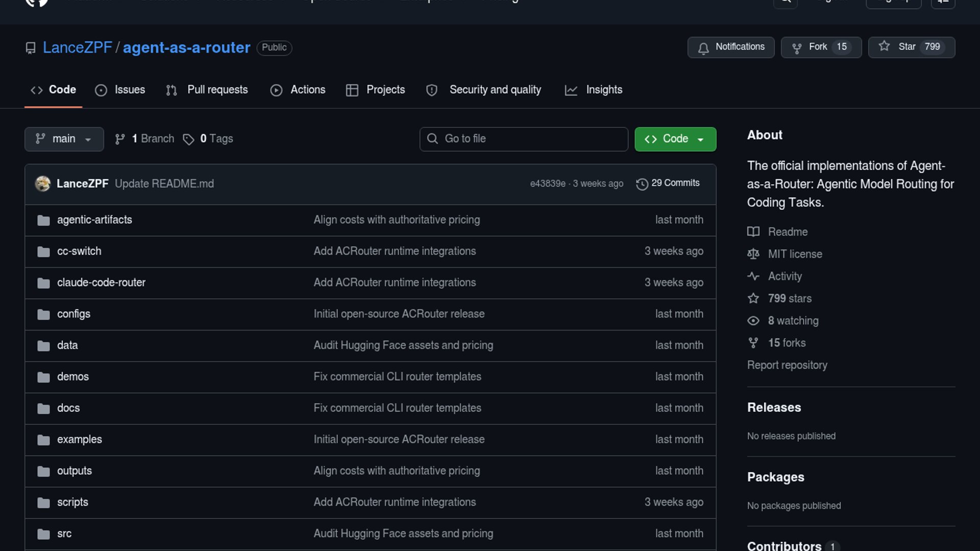Open commit hash e43839e
The width and height of the screenshot is (980, 551).
tap(548, 184)
